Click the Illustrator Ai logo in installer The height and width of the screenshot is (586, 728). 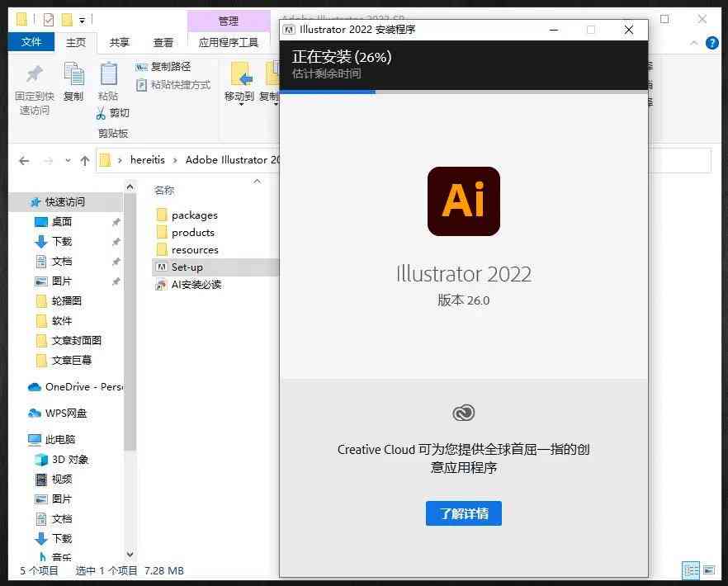pyautogui.click(x=463, y=201)
